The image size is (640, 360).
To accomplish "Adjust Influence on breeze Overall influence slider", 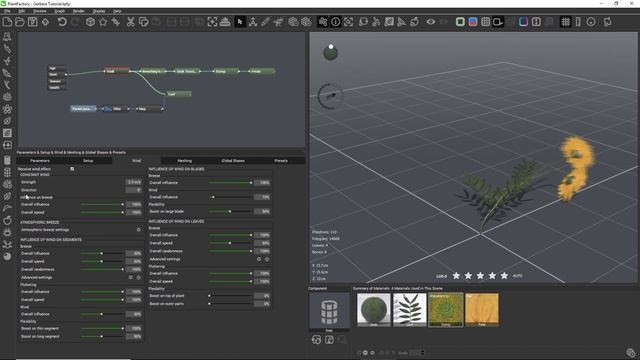I will 102,204.
